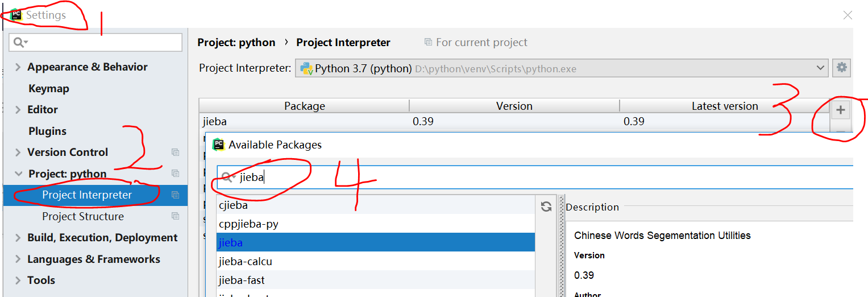Click the reload packages refresh icon
This screenshot has width=868, height=297.
pyautogui.click(x=546, y=207)
